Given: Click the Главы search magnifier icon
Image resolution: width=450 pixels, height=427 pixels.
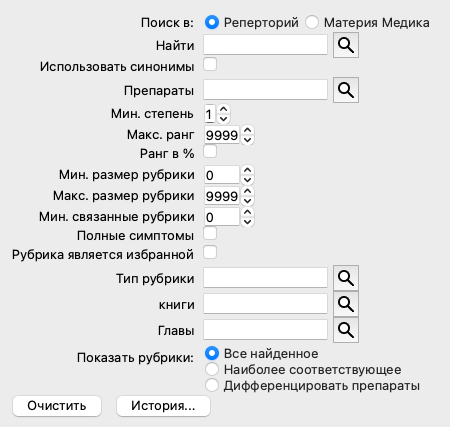Looking at the screenshot, I should pyautogui.click(x=346, y=330).
